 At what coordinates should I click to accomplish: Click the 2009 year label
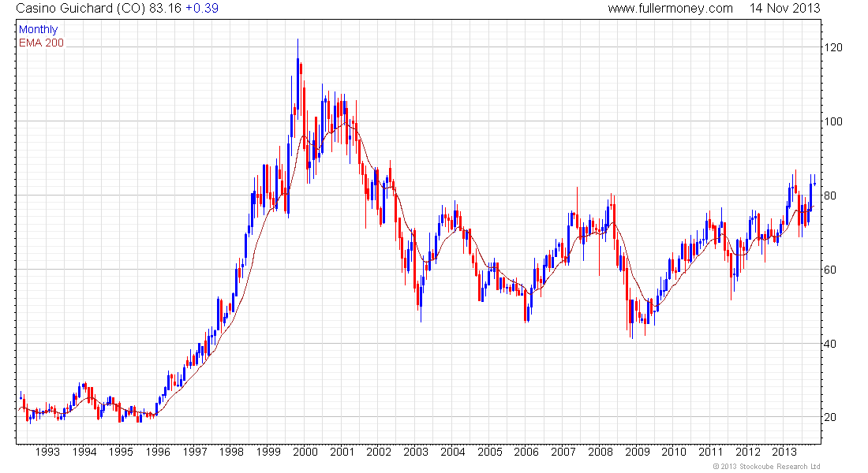(638, 452)
